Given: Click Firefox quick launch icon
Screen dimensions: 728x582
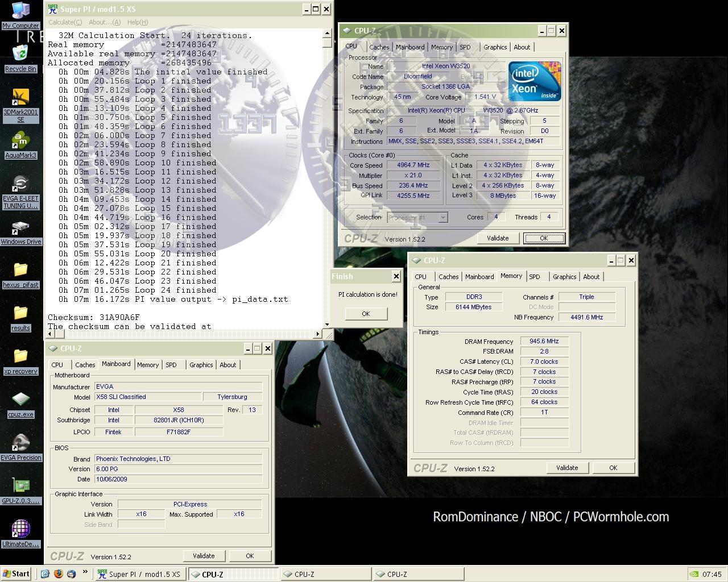Looking at the screenshot, I should point(59,574).
